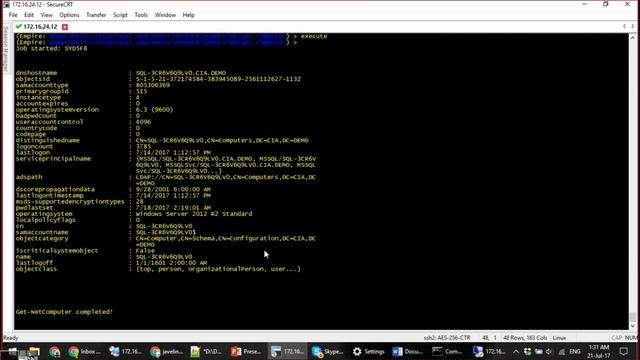Viewport: 640px width, 360px height.
Task: Minimize the SecureCRT window
Action: click(584, 4)
